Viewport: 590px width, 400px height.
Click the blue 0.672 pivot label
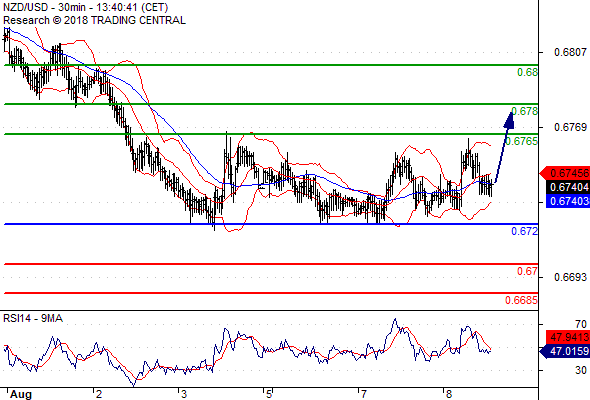pyautogui.click(x=525, y=231)
